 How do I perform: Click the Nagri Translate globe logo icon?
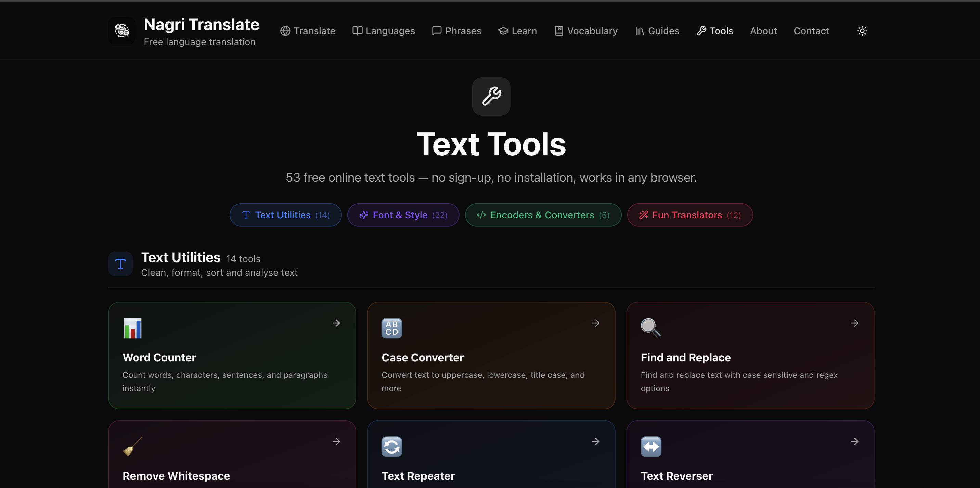[x=122, y=30]
